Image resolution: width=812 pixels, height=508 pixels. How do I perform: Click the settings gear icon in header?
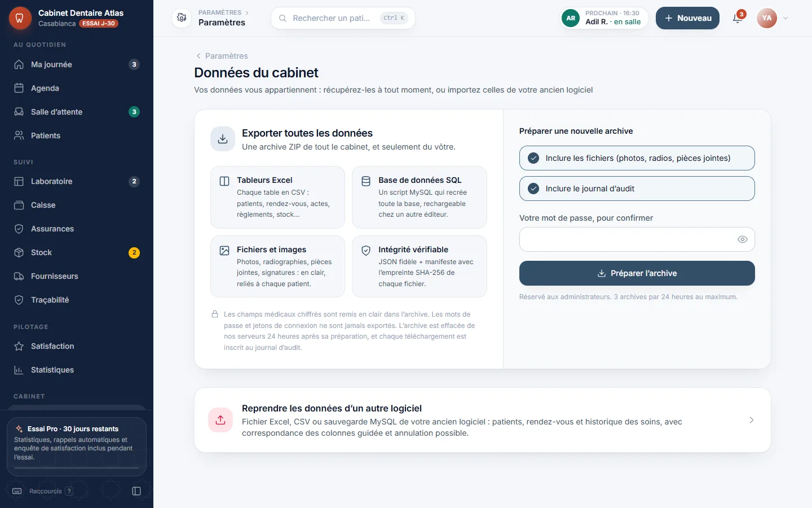click(x=182, y=17)
